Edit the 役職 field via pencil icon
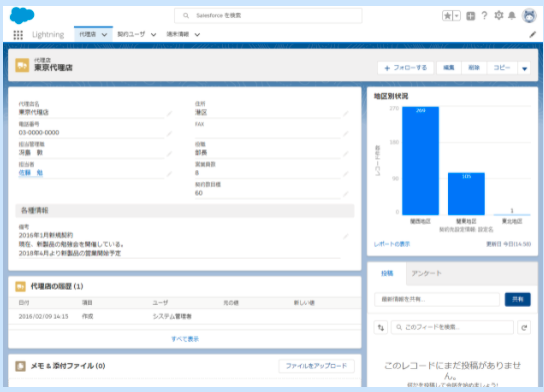This screenshot has width=544, height=392. 346,154
